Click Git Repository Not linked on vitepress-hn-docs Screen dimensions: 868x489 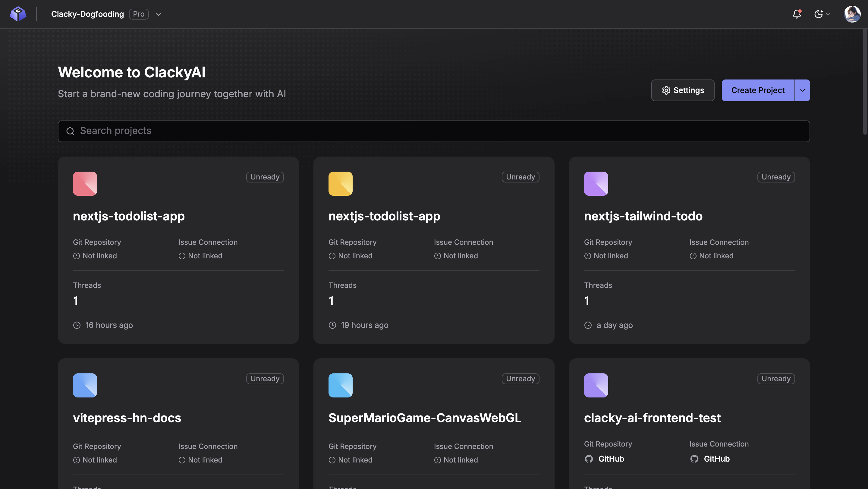coord(95,460)
